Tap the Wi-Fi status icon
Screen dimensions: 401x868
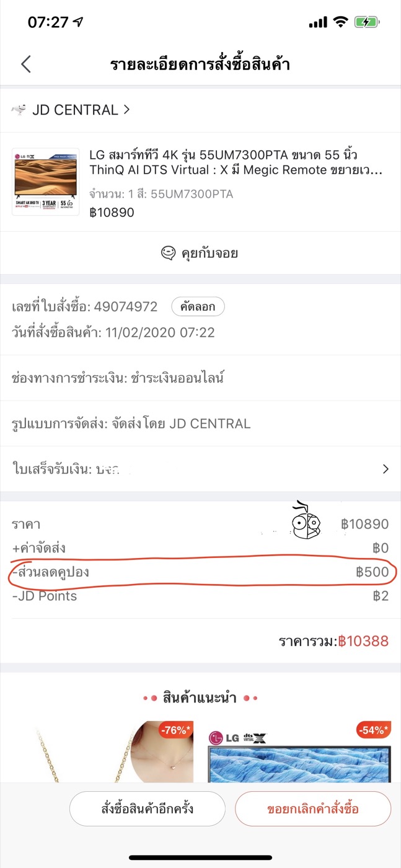click(340, 22)
